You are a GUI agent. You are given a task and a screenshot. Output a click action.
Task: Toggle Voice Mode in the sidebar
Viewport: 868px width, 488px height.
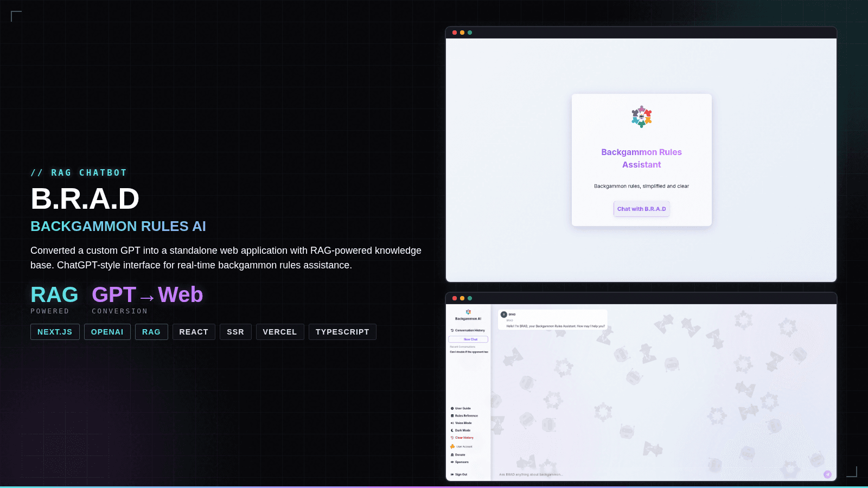[463, 423]
